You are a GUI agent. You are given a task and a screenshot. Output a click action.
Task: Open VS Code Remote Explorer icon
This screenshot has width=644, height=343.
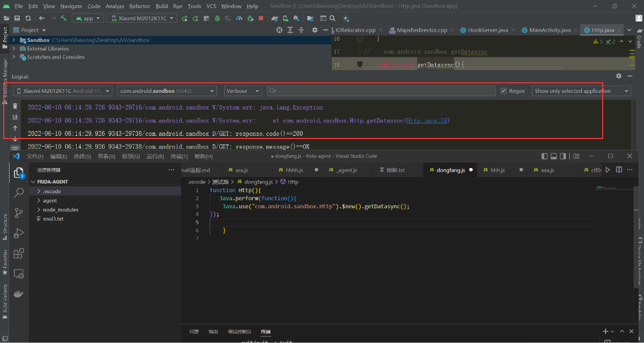tap(19, 274)
